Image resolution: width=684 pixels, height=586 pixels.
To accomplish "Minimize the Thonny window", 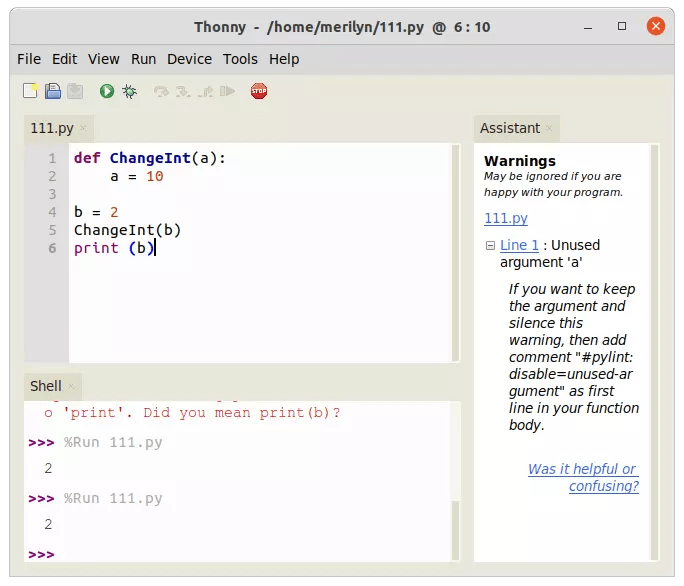I will point(588,27).
